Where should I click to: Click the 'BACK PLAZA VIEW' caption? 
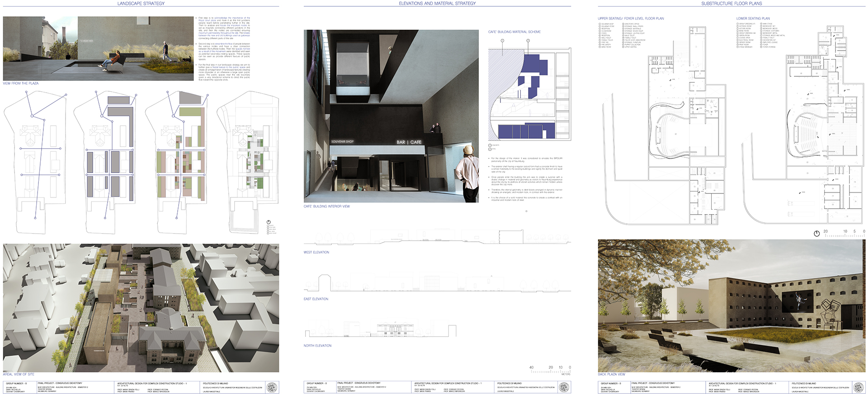click(x=612, y=375)
